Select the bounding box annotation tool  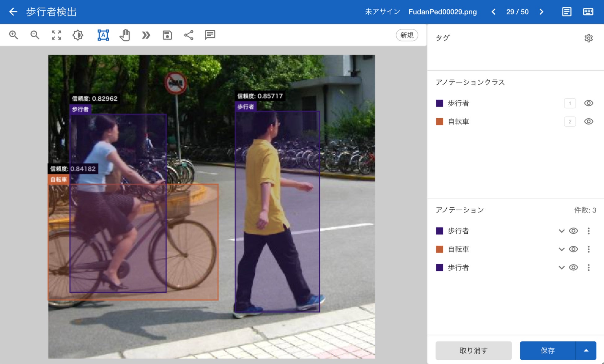(x=103, y=35)
